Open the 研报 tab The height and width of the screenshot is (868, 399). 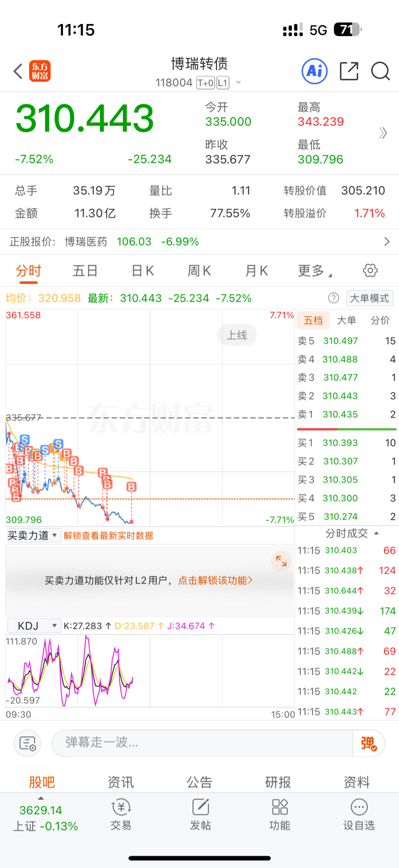click(x=278, y=782)
